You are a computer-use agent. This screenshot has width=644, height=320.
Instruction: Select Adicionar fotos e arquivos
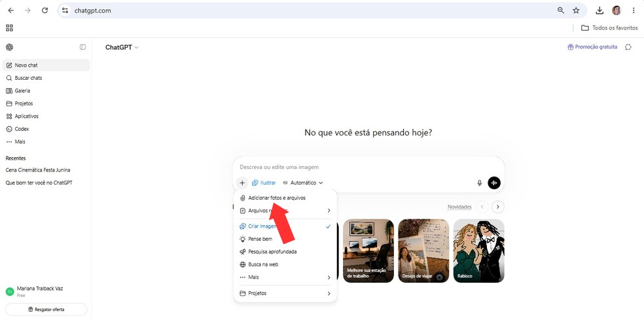tap(285, 198)
